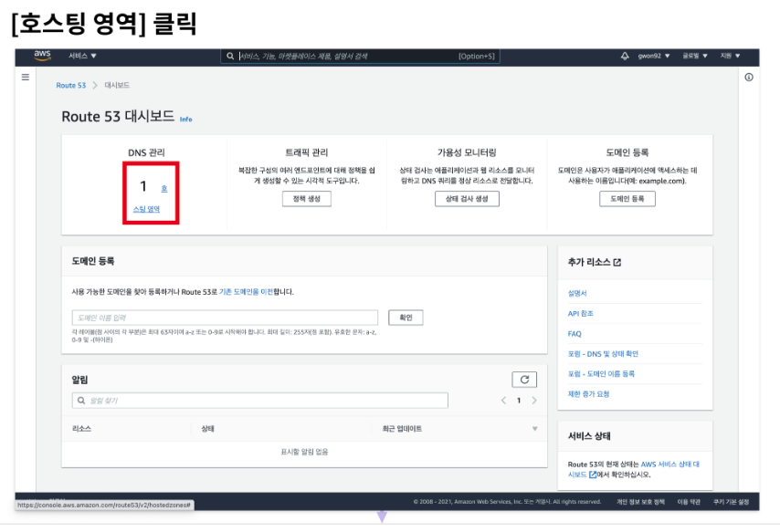Open the 지원 support dropdown
Image resolution: width=780 pixels, height=532 pixels.
pyautogui.click(x=730, y=56)
